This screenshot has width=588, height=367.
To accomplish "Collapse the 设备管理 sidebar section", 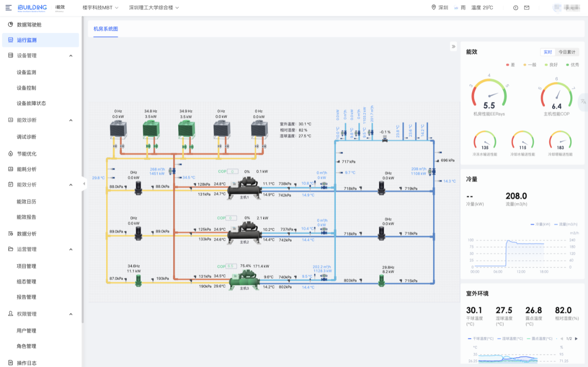I will [x=71, y=56].
